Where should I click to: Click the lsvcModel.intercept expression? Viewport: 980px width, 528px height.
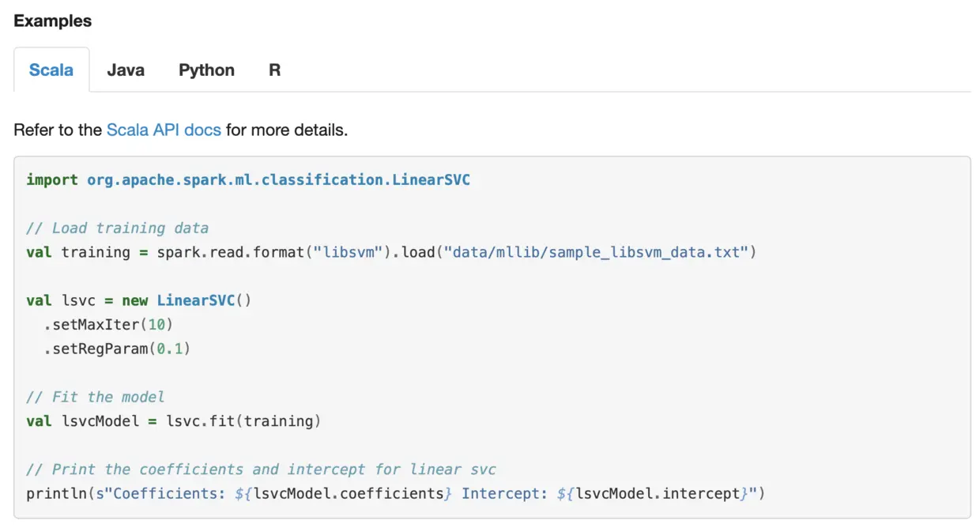(x=658, y=493)
